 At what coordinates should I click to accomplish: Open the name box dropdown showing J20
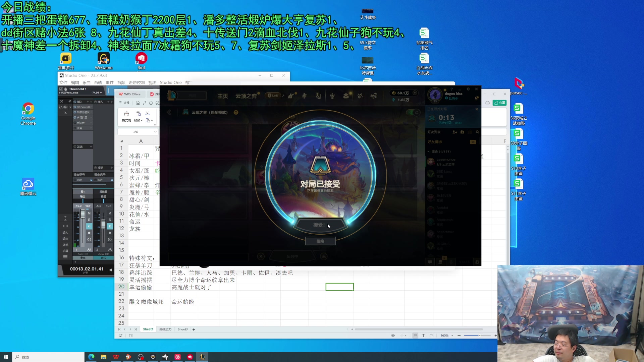point(155,132)
